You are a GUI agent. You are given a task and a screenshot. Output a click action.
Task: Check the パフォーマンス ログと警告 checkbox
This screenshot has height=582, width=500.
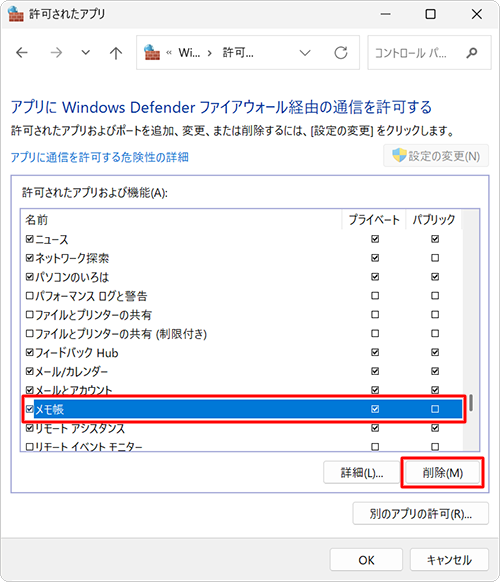click(30, 296)
